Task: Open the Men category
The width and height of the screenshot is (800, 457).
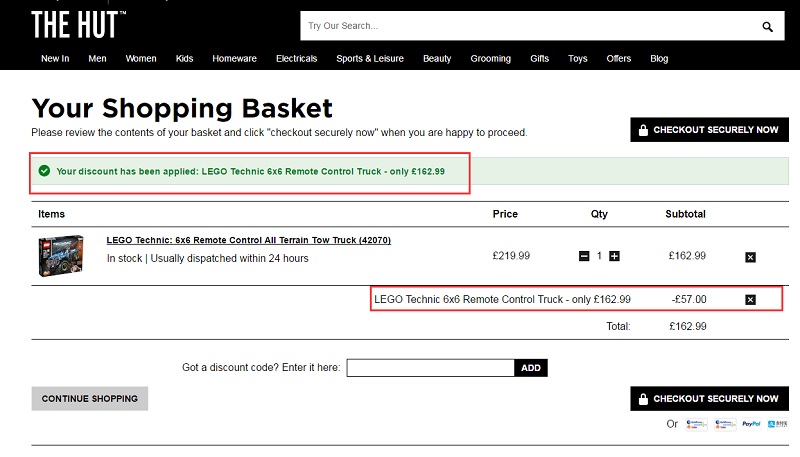Action: point(97,59)
